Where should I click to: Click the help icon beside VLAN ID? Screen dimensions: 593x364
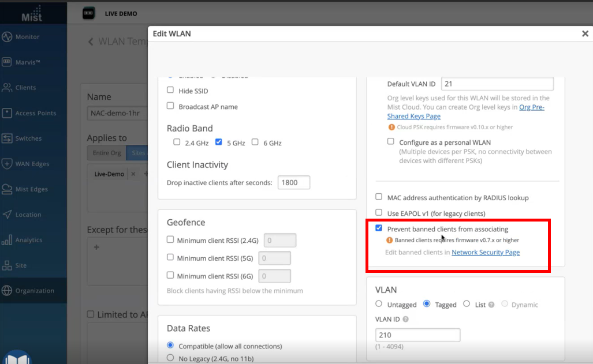(405, 320)
